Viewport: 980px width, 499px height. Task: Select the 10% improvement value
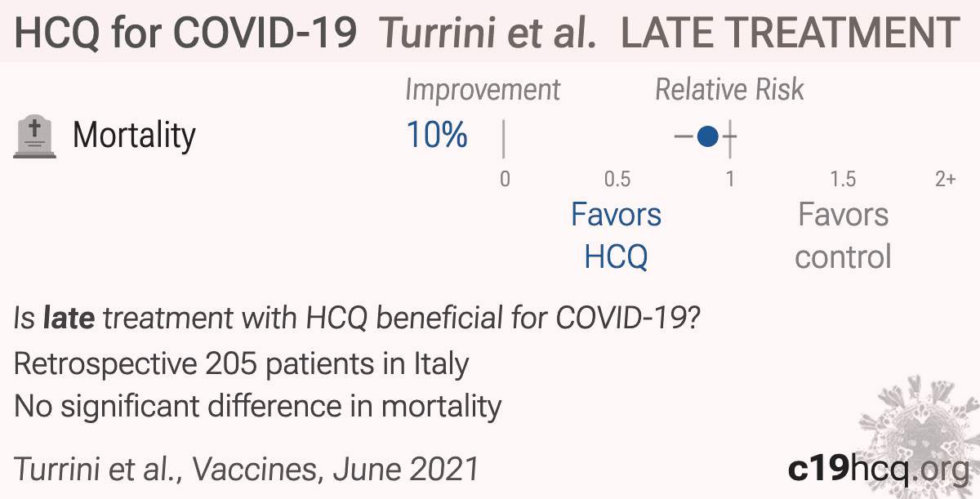point(437,135)
